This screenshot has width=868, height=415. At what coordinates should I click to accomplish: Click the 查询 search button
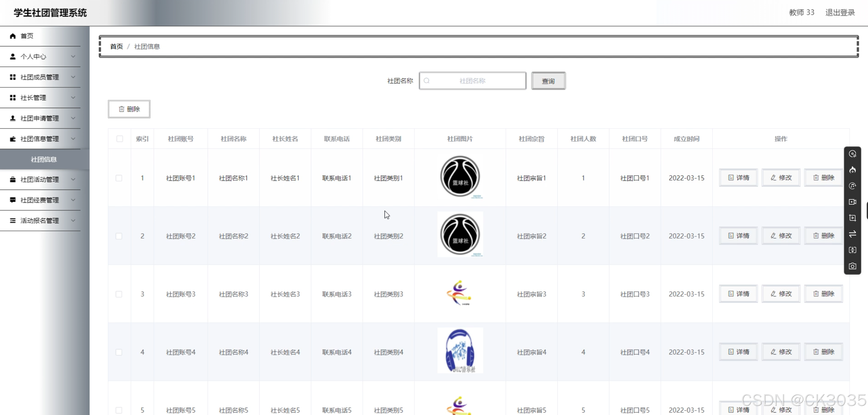coord(548,81)
